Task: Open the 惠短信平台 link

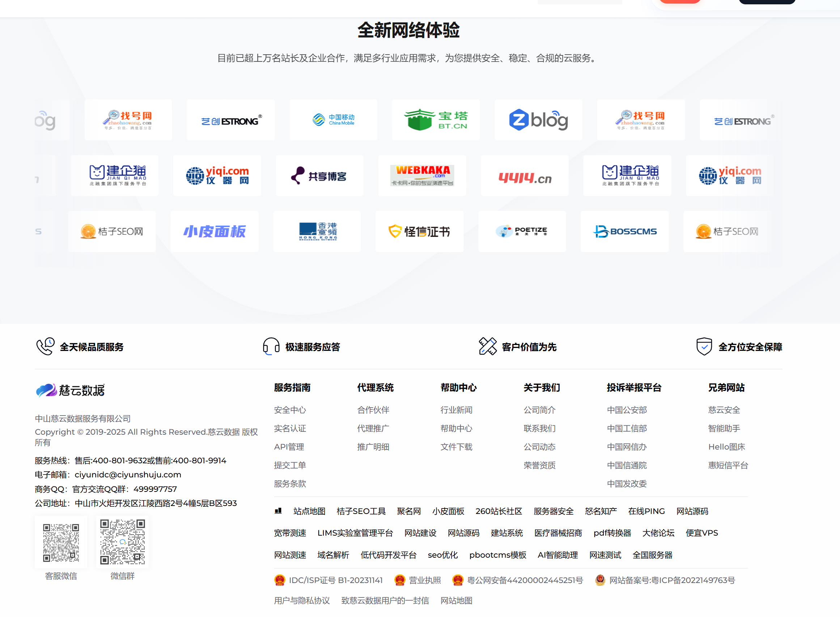Action: point(729,466)
